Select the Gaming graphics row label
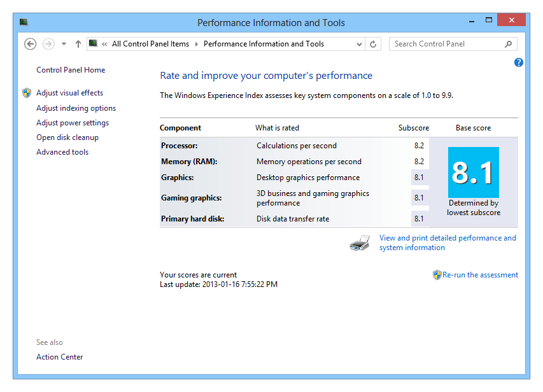This screenshot has width=543, height=392. 191,198
